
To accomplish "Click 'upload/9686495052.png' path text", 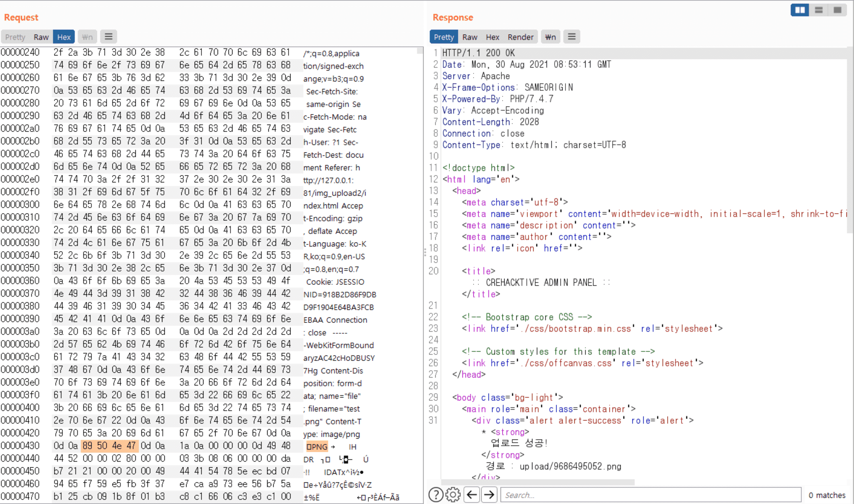I will 570,466.
